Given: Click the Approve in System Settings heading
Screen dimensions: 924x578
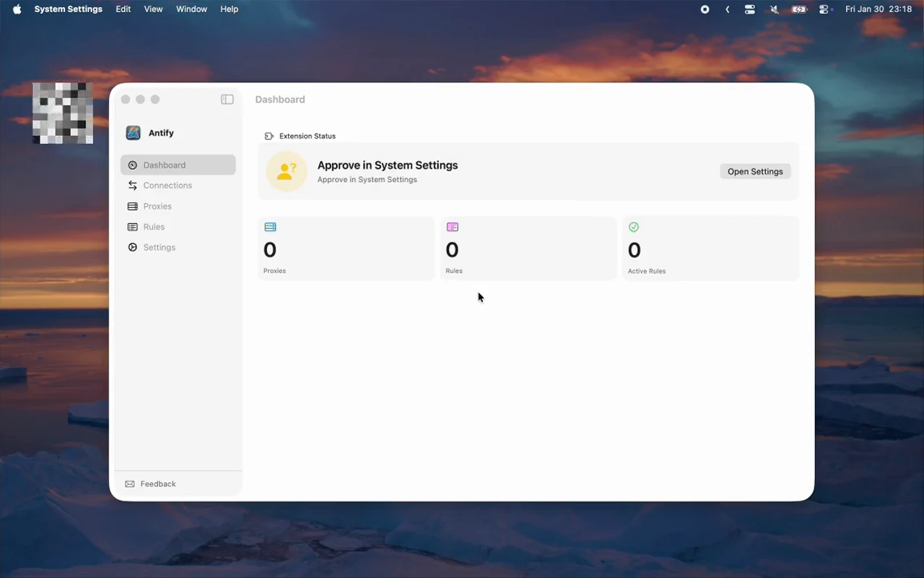Looking at the screenshot, I should 388,165.
